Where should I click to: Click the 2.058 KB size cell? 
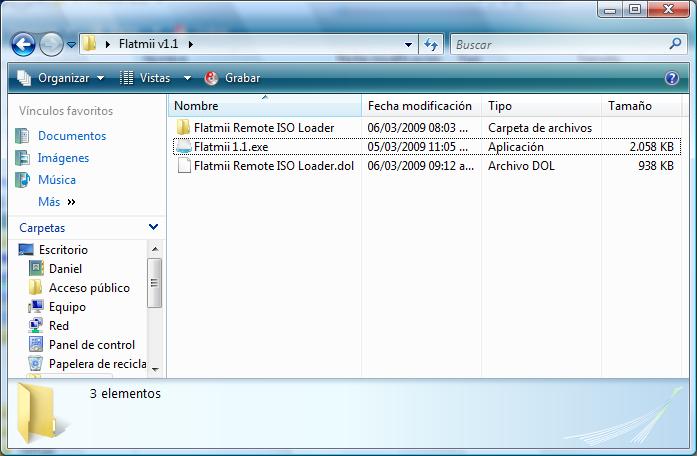pyautogui.click(x=652, y=147)
